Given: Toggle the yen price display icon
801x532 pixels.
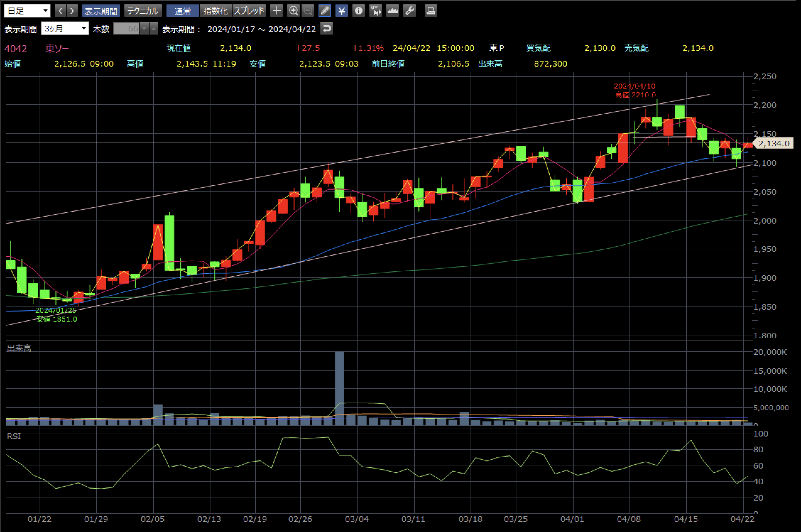Looking at the screenshot, I should [342, 11].
